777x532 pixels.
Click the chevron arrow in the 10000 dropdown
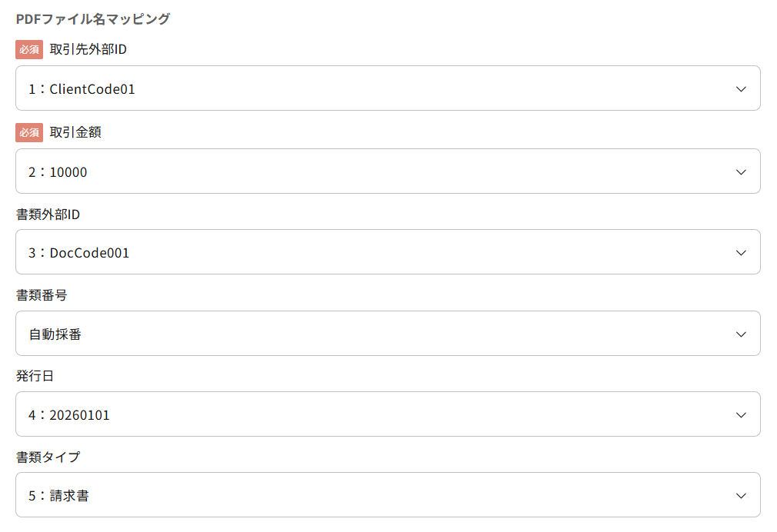coord(741,171)
